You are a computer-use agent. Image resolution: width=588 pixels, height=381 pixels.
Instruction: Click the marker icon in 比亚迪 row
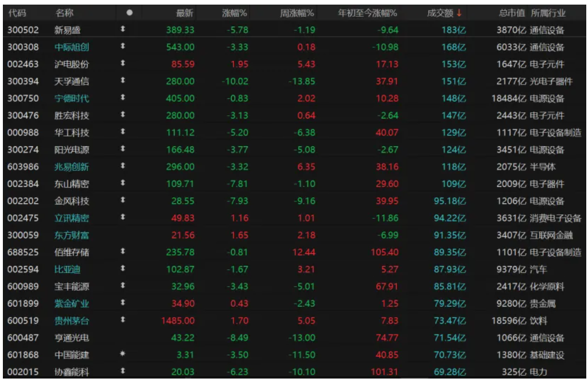(122, 269)
